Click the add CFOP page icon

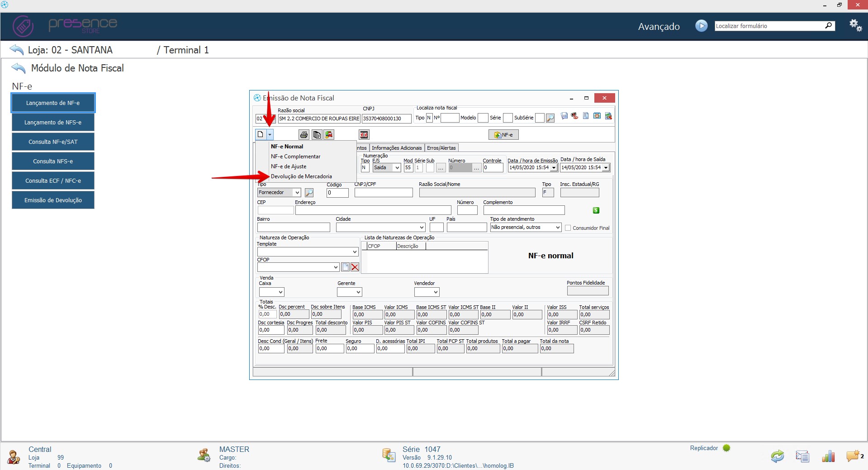click(346, 267)
